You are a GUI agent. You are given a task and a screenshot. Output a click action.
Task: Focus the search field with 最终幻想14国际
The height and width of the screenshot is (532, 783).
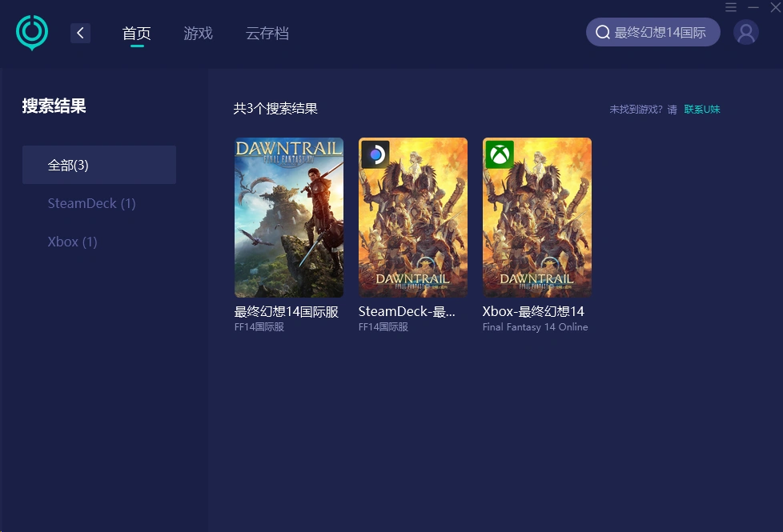(x=653, y=33)
